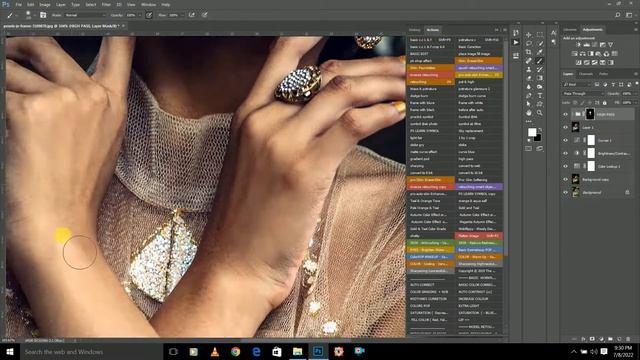Open the Window menu
640x360 pixels.
click(x=148, y=4)
